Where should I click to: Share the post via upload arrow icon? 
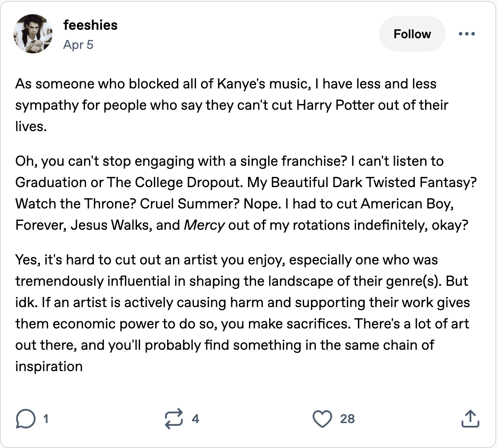(x=469, y=419)
